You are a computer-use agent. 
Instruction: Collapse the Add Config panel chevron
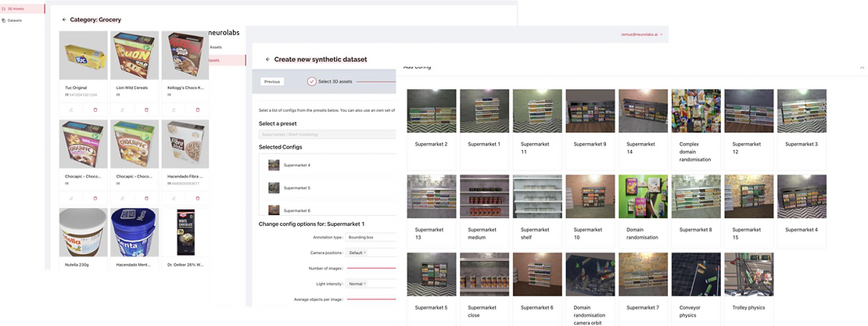(x=862, y=67)
